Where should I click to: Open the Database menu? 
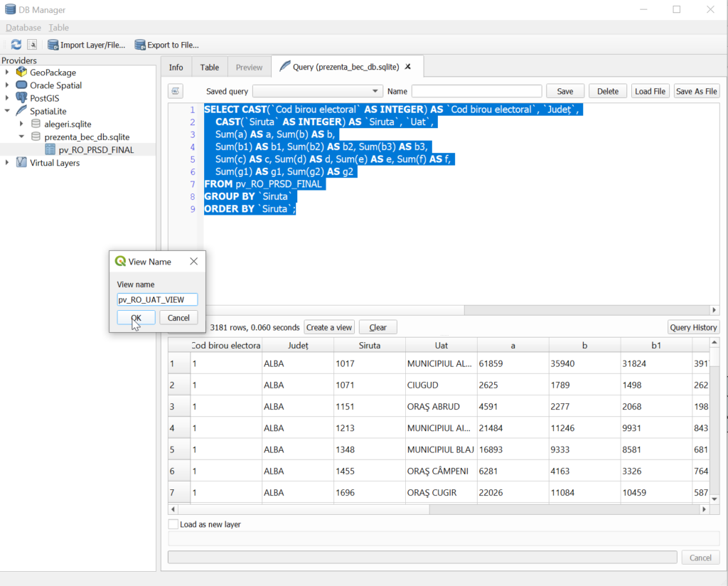pyautogui.click(x=23, y=28)
